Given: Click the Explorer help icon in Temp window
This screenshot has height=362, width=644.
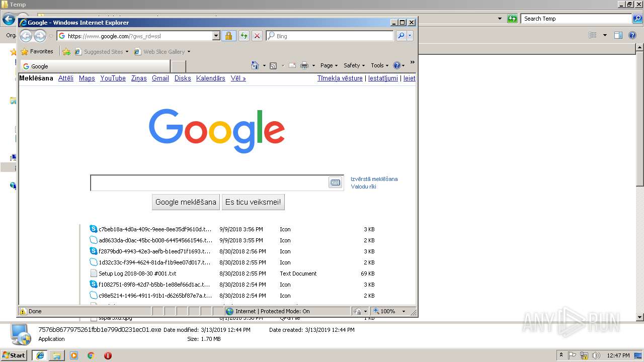Looking at the screenshot, I should (632, 35).
